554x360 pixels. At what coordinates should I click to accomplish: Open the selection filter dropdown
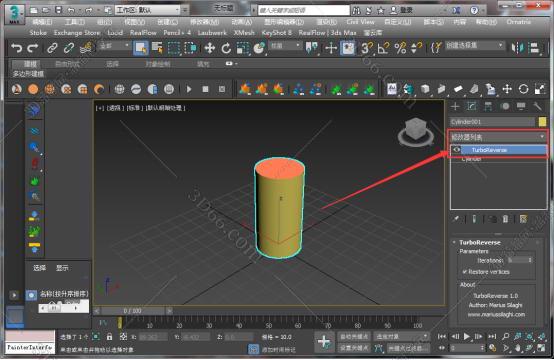[x=114, y=46]
